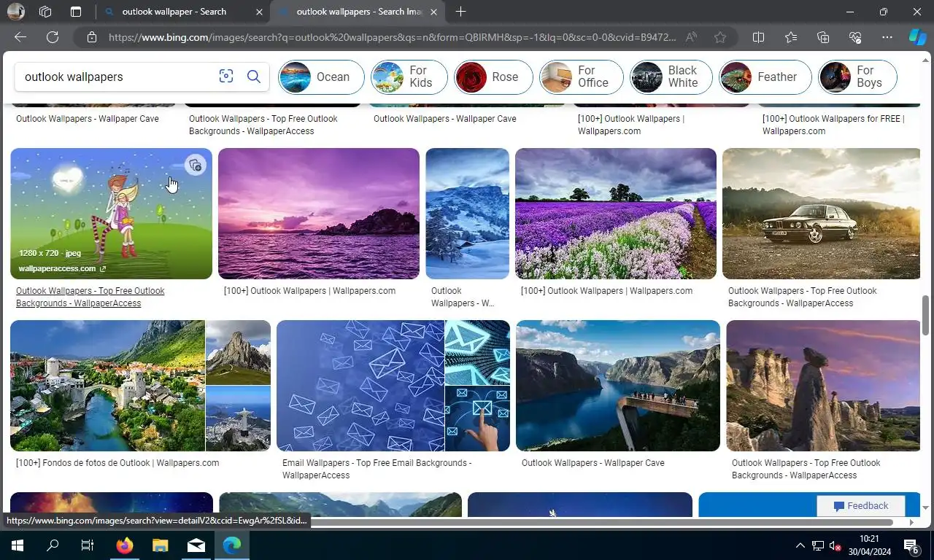Save cartoon image with collection icon
The image size is (934, 560).
[x=195, y=166]
